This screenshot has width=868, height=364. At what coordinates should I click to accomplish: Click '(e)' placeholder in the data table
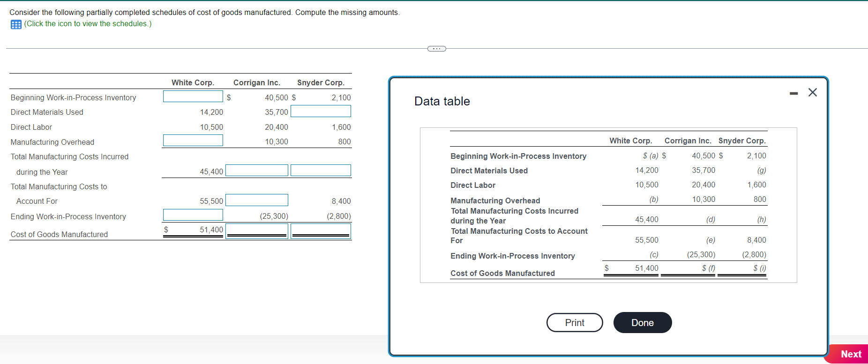(x=711, y=240)
